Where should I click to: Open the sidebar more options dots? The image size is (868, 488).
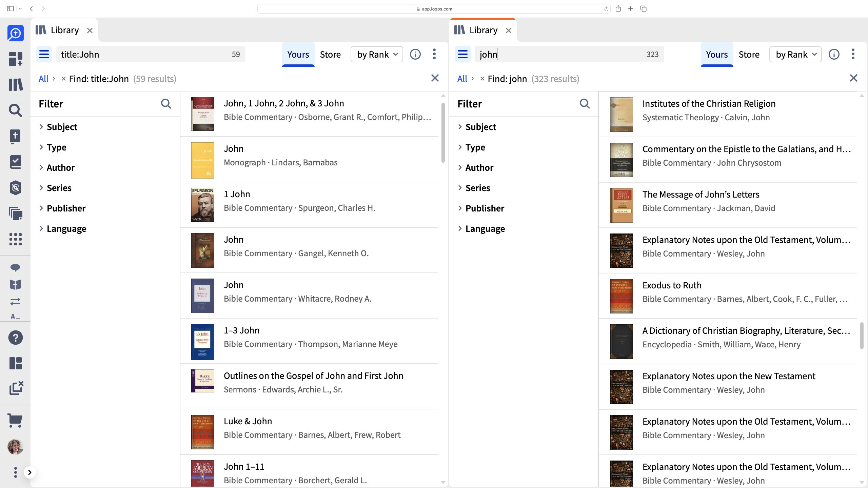pos(15,472)
